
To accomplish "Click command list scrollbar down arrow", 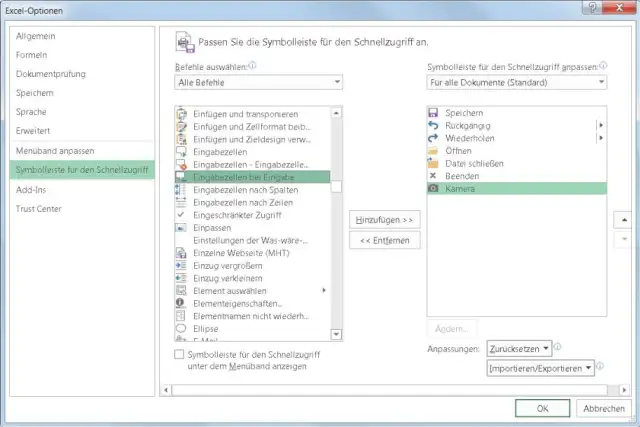I will [336, 334].
